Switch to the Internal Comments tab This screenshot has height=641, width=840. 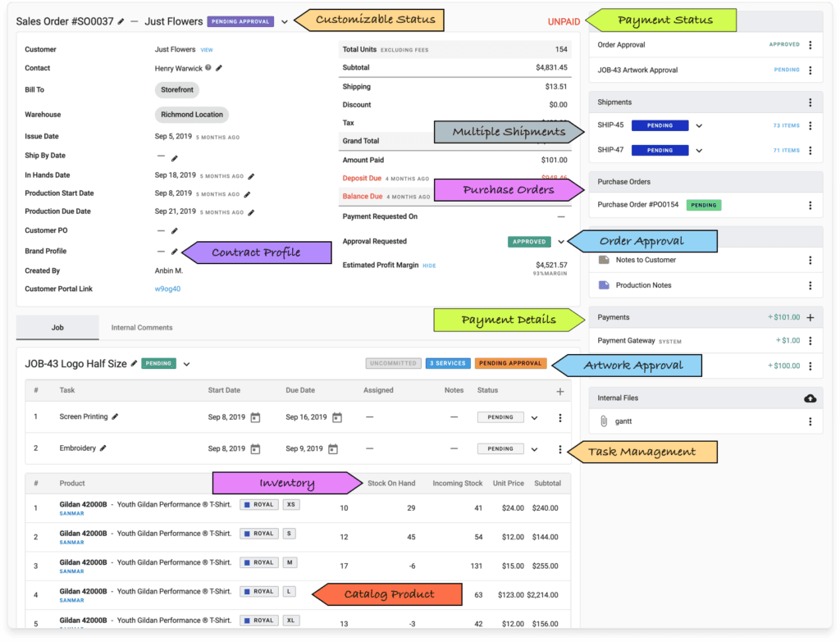pyautogui.click(x=142, y=328)
